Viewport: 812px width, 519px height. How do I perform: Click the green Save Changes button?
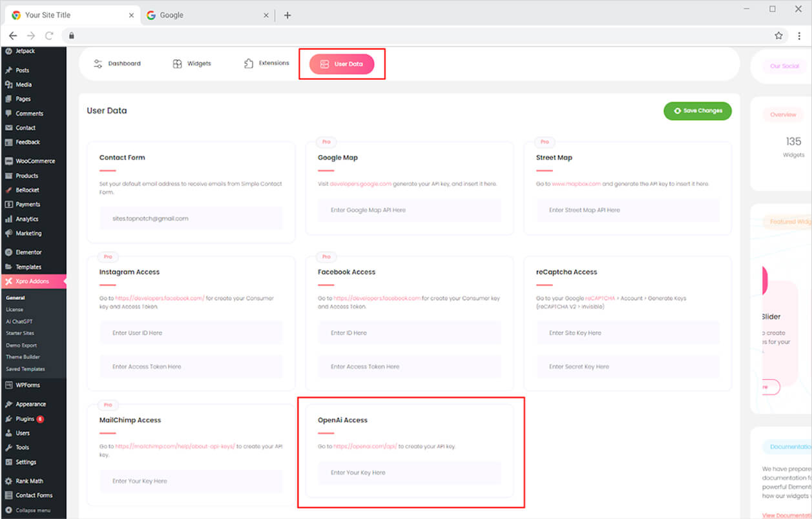(x=697, y=111)
